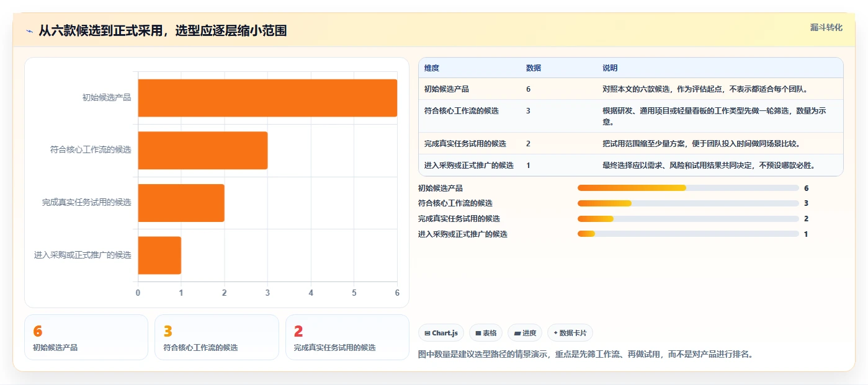The width and height of the screenshot is (868, 385).
Task: Click the description starting with 对照本文的六款候选
Action: (705, 89)
